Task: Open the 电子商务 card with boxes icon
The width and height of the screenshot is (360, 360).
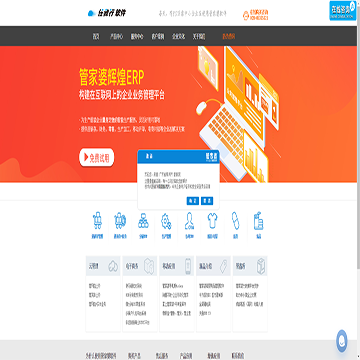Action: [x=140, y=266]
